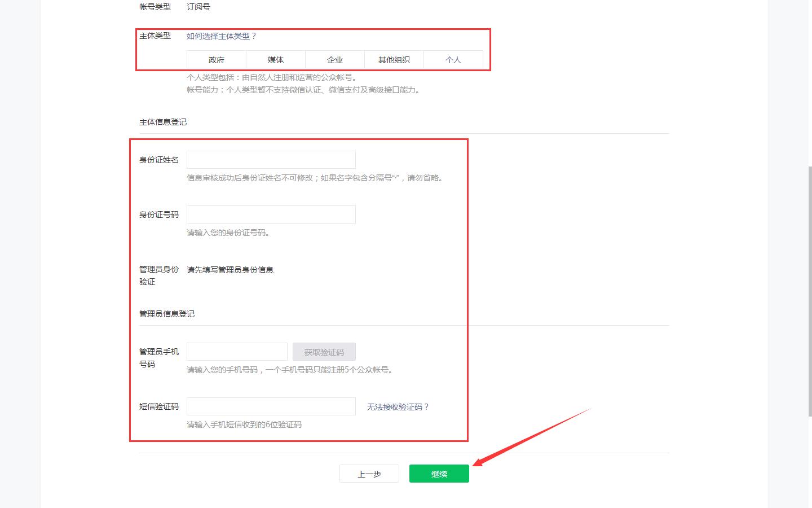This screenshot has width=812, height=508.
Task: Select the 媒体 subject type
Action: click(275, 59)
